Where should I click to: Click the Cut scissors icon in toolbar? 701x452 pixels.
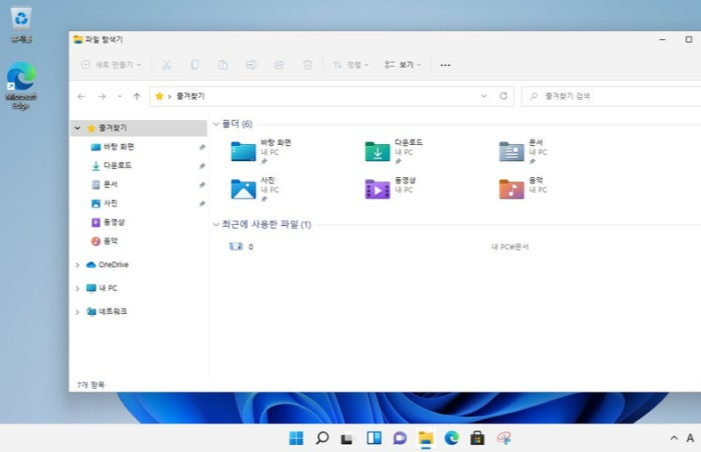point(166,65)
